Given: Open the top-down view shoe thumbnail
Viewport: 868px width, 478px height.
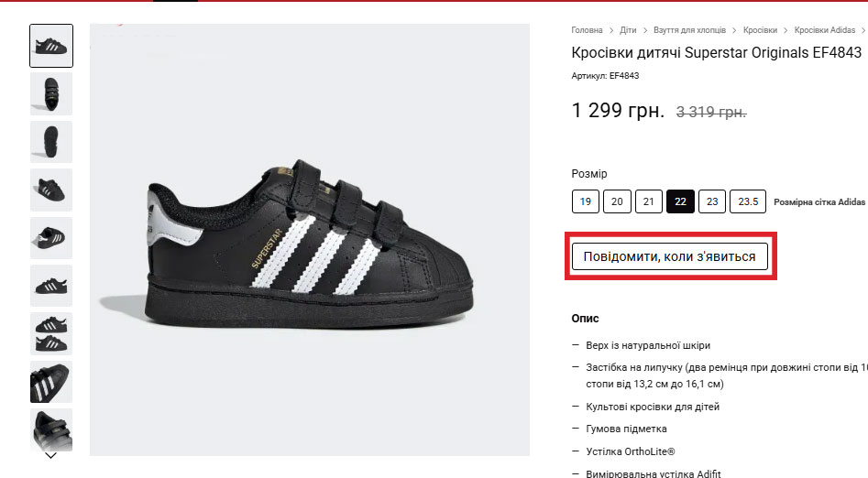Looking at the screenshot, I should coord(51,93).
